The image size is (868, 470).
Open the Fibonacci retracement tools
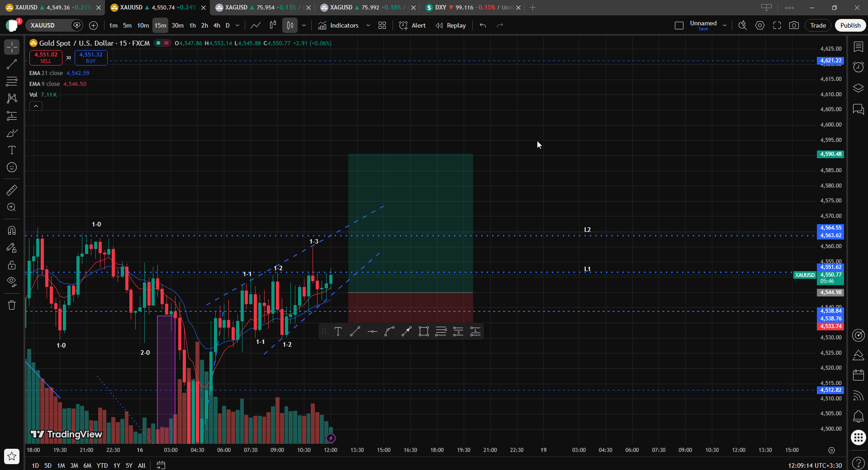click(x=12, y=81)
